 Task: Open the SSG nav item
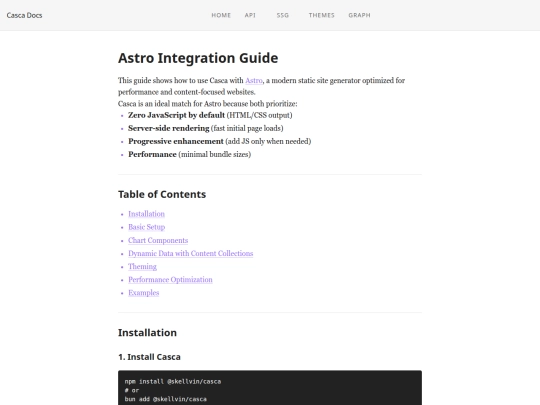click(282, 15)
